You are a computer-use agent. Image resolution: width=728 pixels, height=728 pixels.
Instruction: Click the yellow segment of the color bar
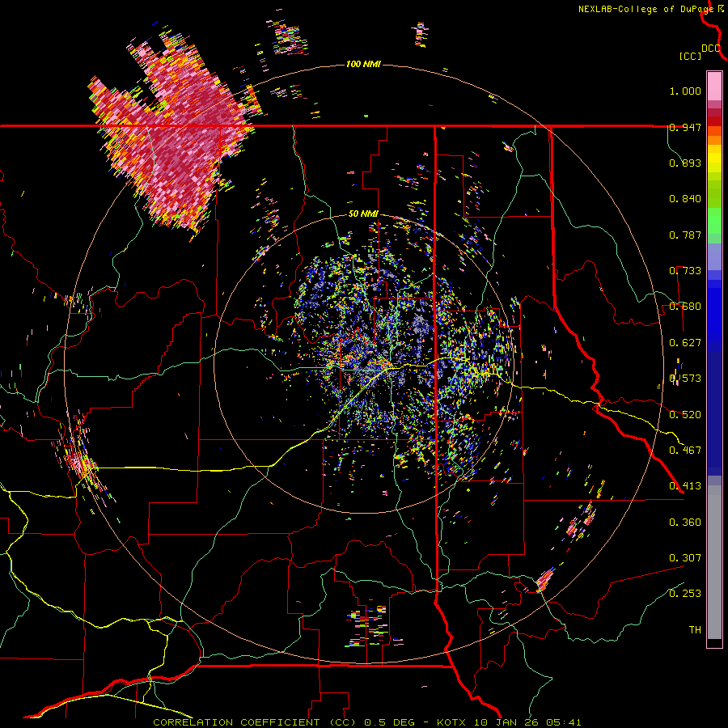point(714,159)
